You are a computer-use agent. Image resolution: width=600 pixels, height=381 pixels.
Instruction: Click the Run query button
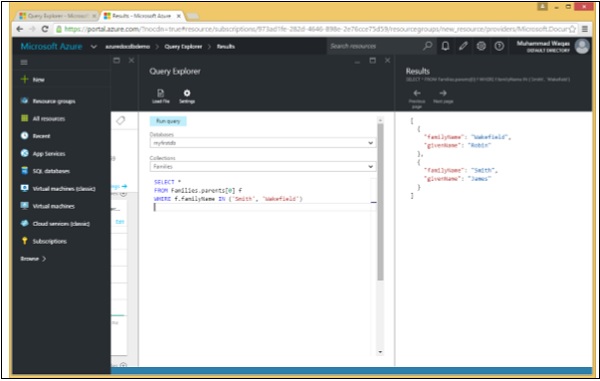point(168,121)
